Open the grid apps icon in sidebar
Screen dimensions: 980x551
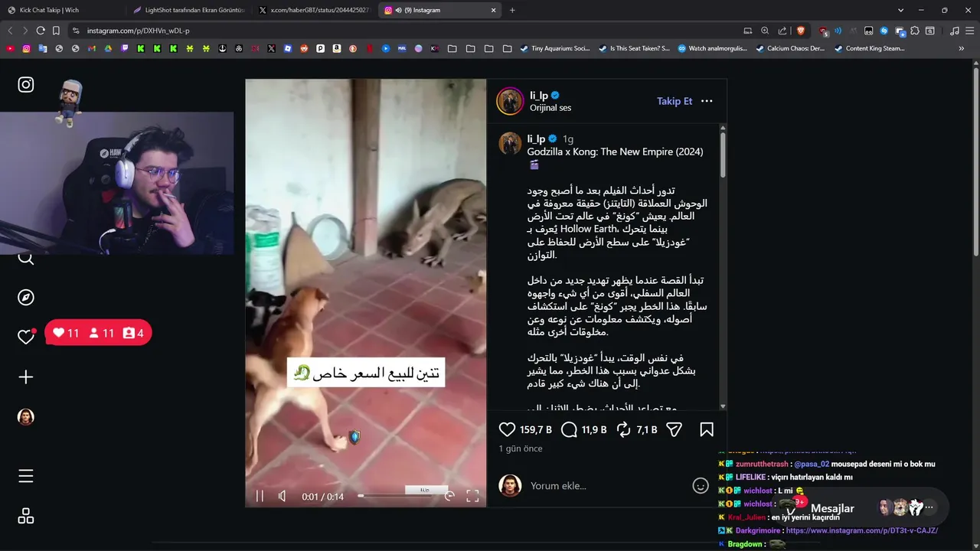pyautogui.click(x=26, y=516)
